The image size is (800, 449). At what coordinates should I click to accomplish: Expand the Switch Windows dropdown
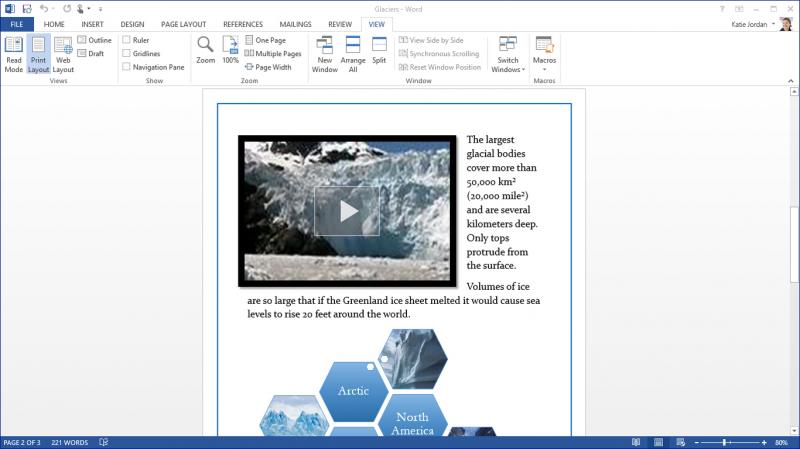[508, 54]
